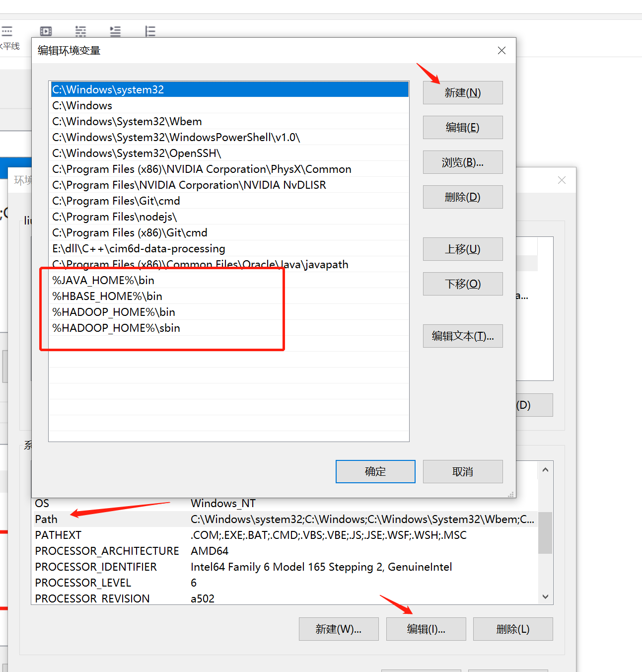Viewport: 642px width, 672px height.
Task: Click the scrollbar down arrow
Action: [545, 597]
